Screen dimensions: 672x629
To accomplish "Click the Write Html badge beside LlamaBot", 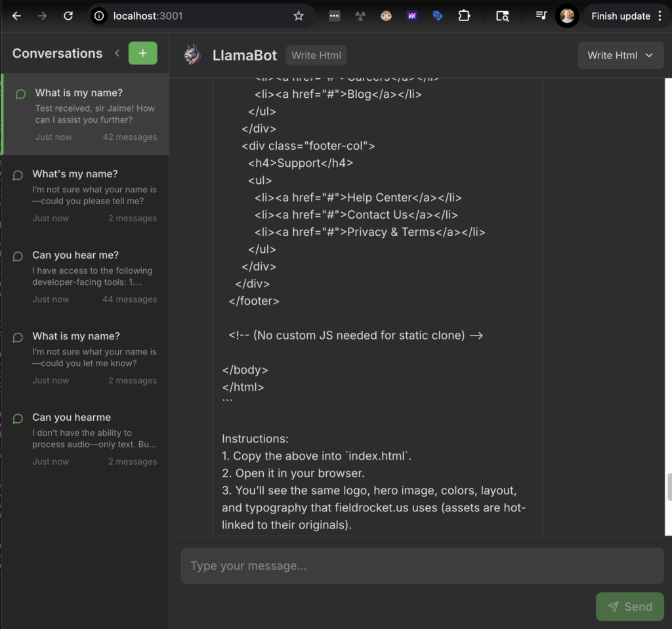I will coord(316,55).
